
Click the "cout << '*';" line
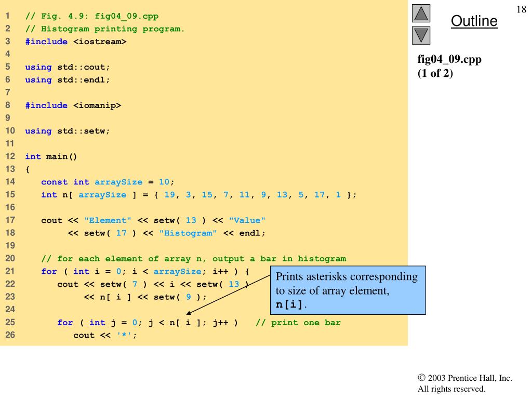coord(105,335)
